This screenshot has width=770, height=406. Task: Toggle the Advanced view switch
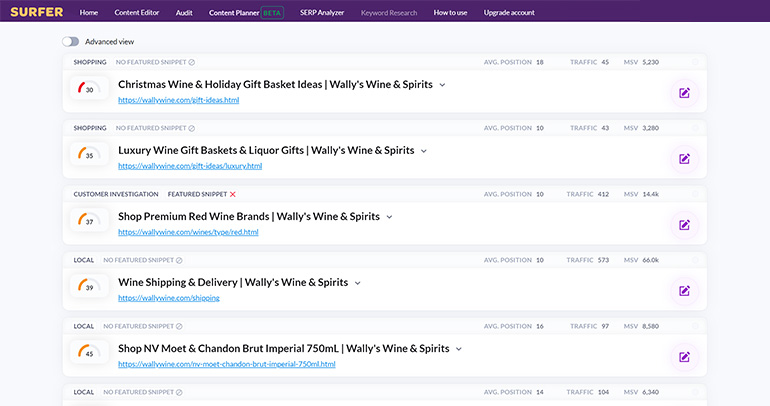70,42
